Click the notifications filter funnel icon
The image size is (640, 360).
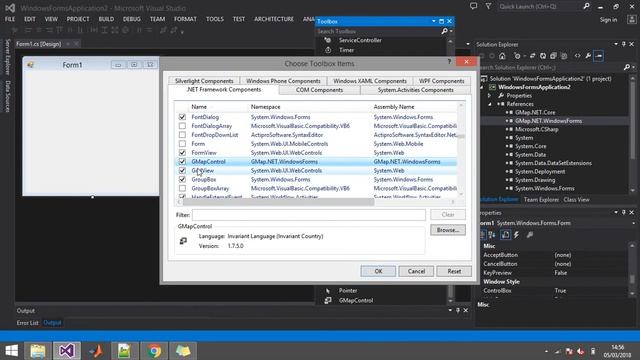(488, 6)
